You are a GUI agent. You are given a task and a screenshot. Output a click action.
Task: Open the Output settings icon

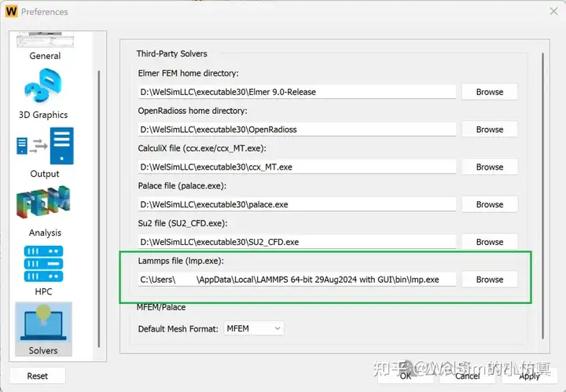[x=45, y=145]
